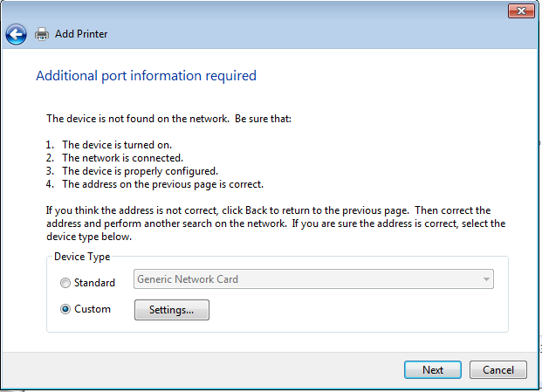The image size is (542, 392).
Task: Click the "Custom" radio label text
Action: pyautogui.click(x=93, y=309)
